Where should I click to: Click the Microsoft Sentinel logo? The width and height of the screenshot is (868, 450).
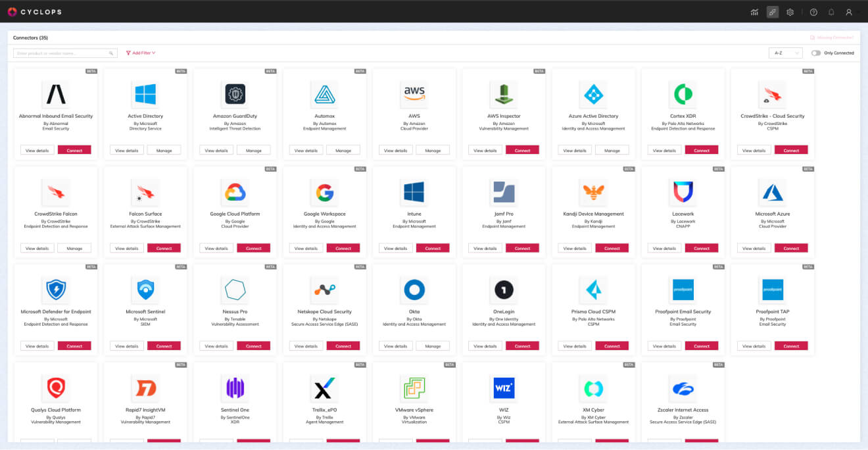tap(145, 289)
